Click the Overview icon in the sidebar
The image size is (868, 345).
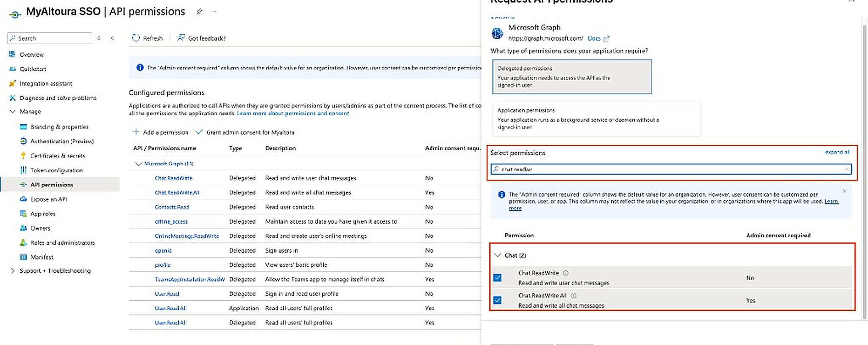(12, 54)
